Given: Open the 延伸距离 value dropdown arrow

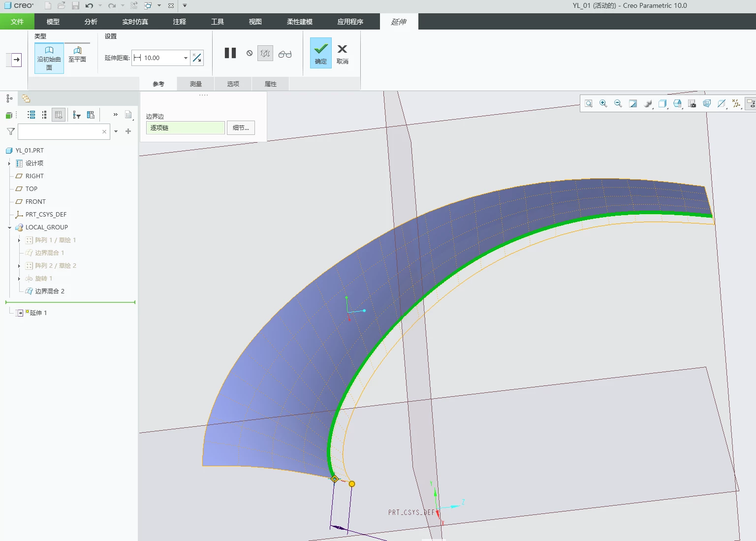Looking at the screenshot, I should click(186, 58).
